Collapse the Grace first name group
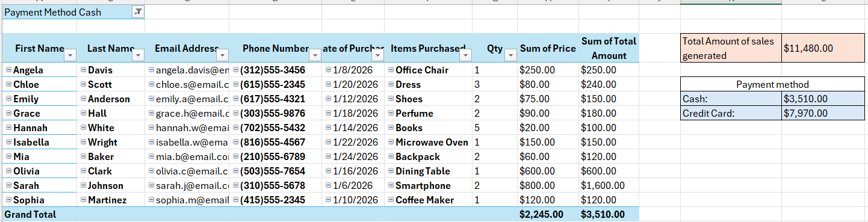868x222 pixels. pyautogui.click(x=8, y=113)
